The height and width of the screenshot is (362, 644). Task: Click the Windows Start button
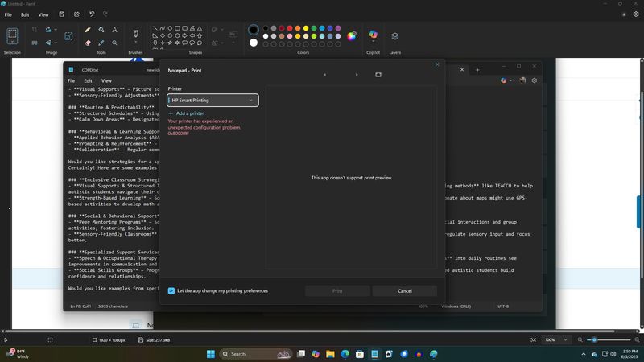(211, 354)
